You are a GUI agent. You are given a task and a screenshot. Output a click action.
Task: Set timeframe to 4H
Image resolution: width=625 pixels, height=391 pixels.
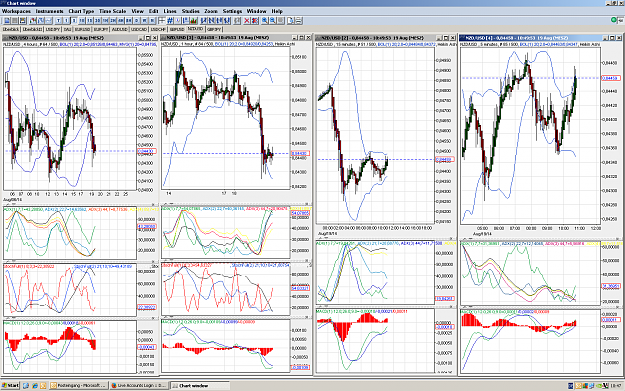[x=120, y=20]
